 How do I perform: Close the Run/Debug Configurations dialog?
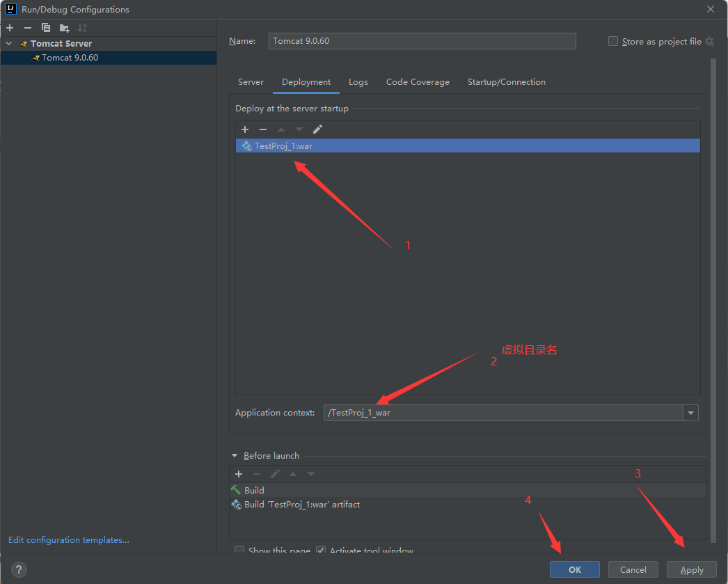[711, 9]
